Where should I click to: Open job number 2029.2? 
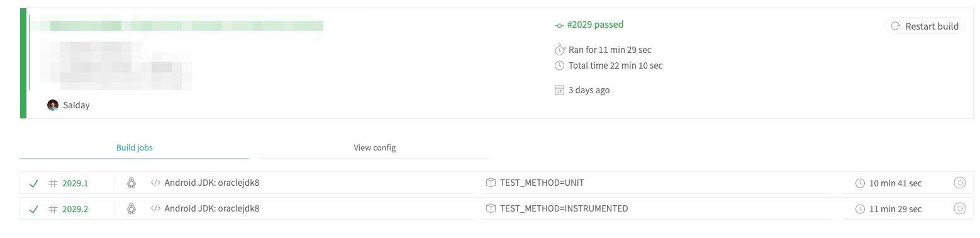point(75,209)
